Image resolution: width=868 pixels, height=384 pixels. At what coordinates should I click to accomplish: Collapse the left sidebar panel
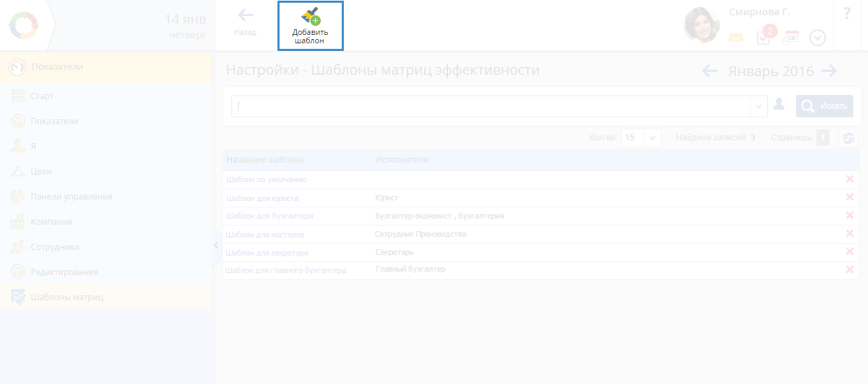pyautogui.click(x=215, y=246)
